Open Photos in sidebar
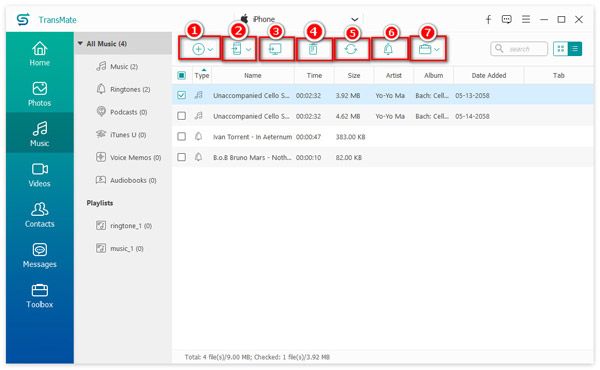Viewport: 600px width, 370px height. [x=39, y=94]
